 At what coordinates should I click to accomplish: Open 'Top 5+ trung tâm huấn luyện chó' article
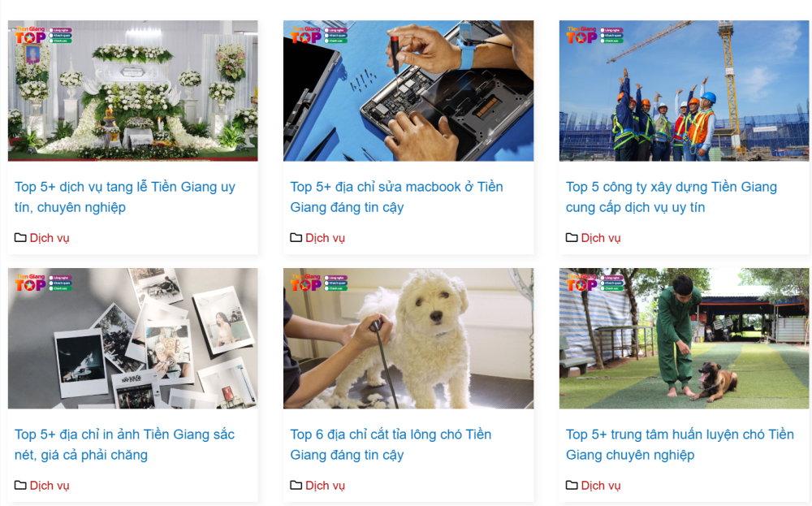[x=680, y=444]
